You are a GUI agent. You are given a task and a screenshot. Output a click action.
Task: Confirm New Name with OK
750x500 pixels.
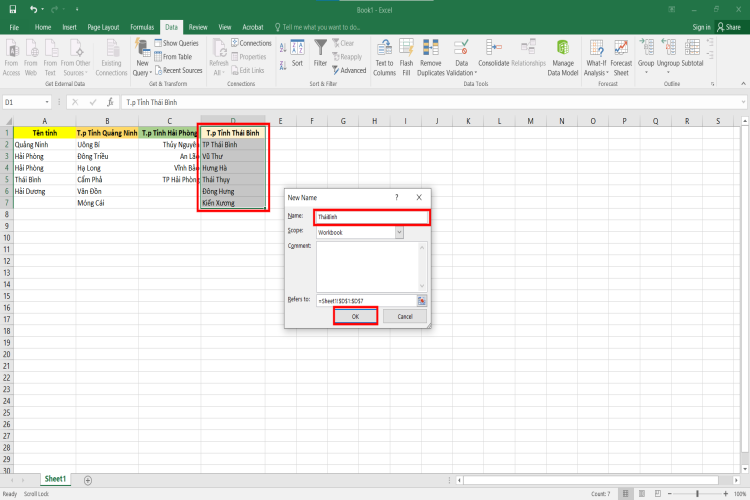tap(355, 317)
